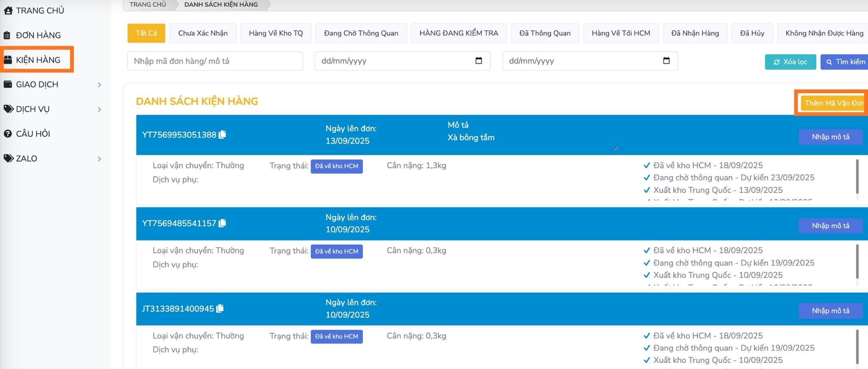
Task: Expand the ZALO submenu arrow
Action: coord(99,159)
